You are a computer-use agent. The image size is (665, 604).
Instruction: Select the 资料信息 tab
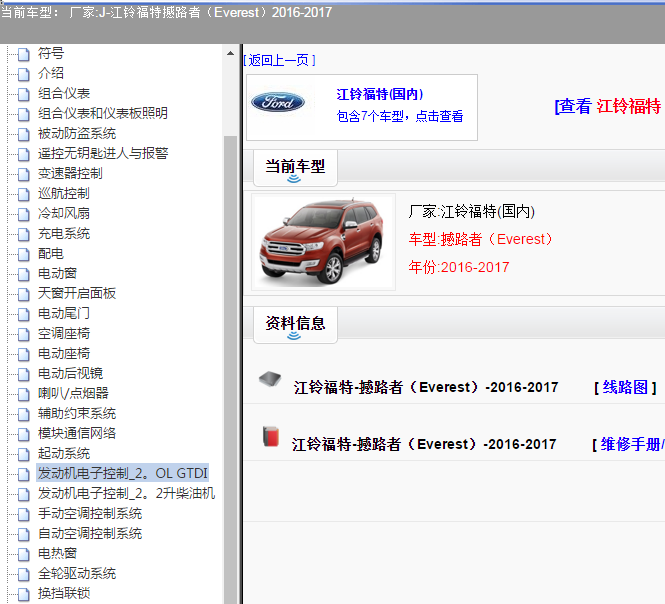pyautogui.click(x=295, y=325)
